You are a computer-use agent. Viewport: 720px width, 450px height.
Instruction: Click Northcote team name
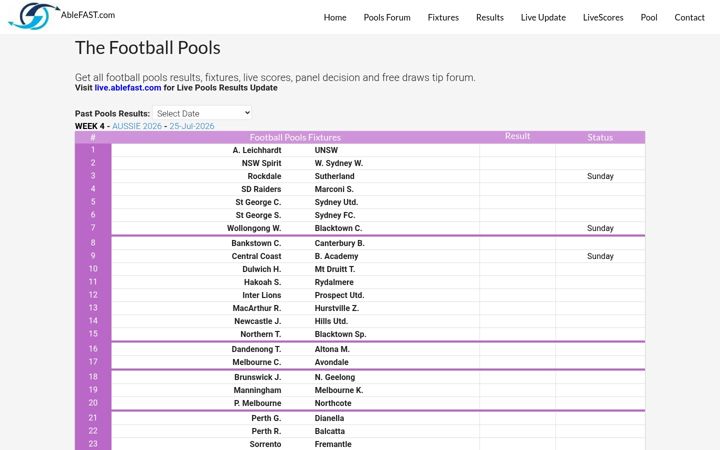[333, 403]
